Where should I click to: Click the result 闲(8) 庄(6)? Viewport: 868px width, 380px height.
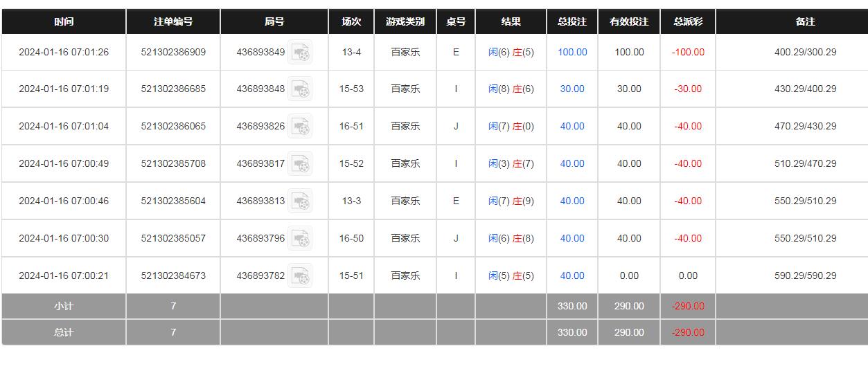click(x=511, y=89)
